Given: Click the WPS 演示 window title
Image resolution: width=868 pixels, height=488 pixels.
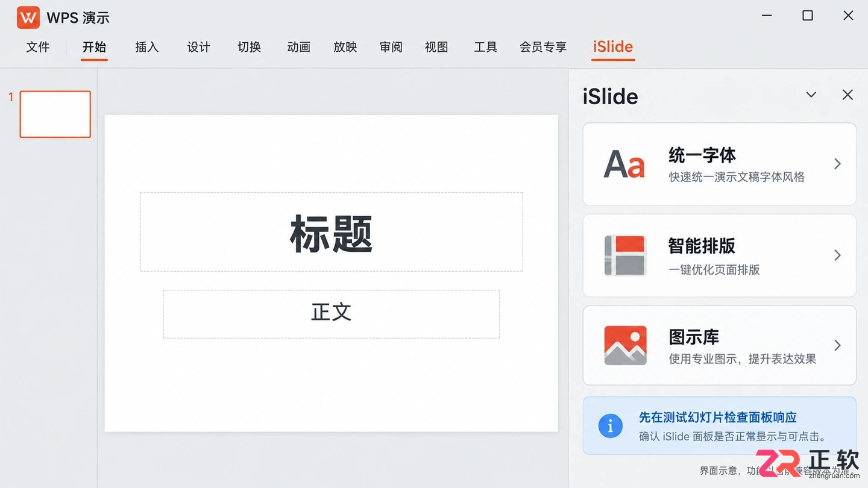Looking at the screenshot, I should (x=78, y=18).
